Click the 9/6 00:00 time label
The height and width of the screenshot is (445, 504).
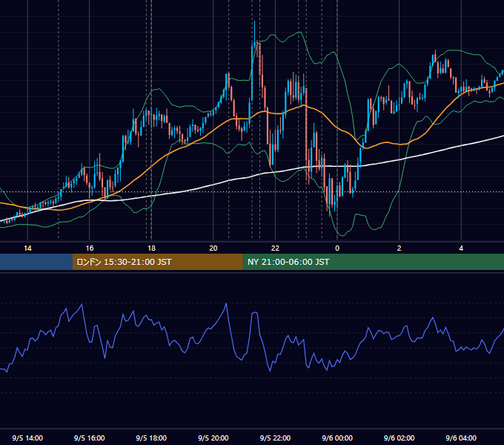(x=337, y=438)
